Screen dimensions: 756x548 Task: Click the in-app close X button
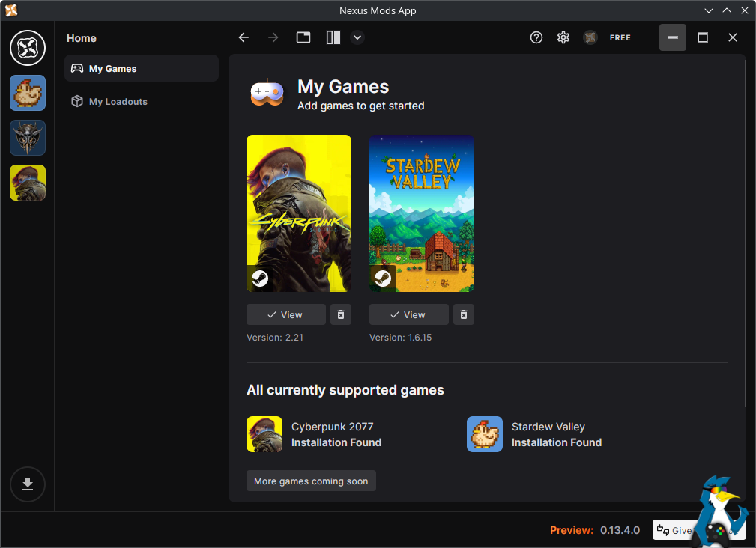pos(733,37)
